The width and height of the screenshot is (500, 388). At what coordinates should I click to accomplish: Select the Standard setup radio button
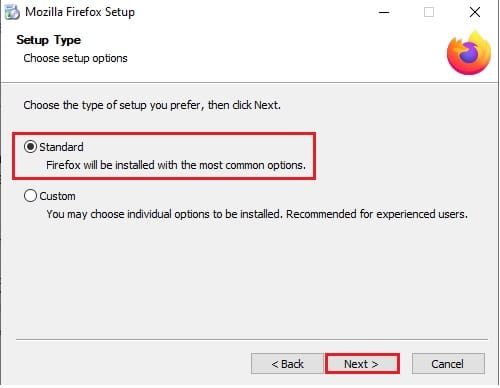(x=30, y=147)
